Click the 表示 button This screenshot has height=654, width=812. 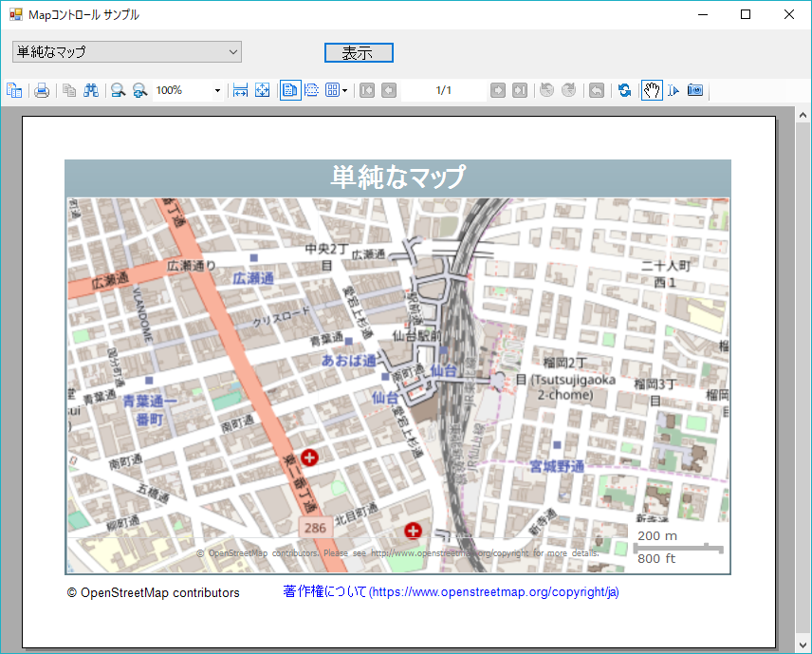[359, 52]
